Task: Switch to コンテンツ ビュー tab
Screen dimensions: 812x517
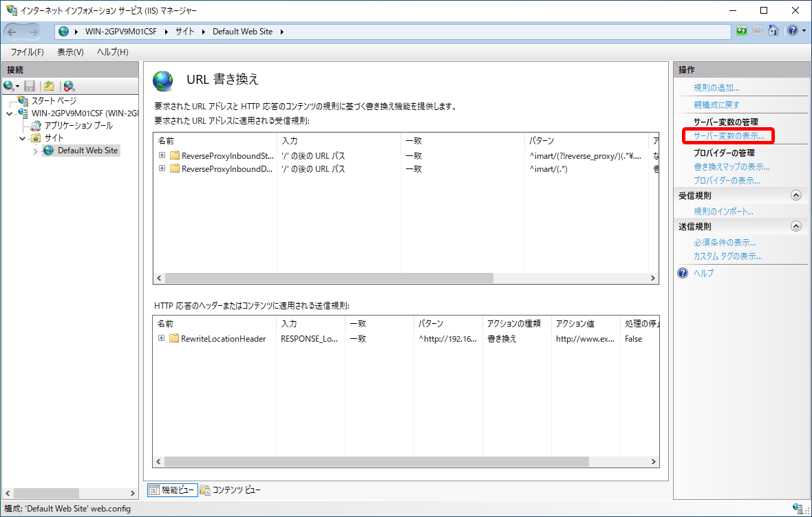Action: [x=231, y=489]
